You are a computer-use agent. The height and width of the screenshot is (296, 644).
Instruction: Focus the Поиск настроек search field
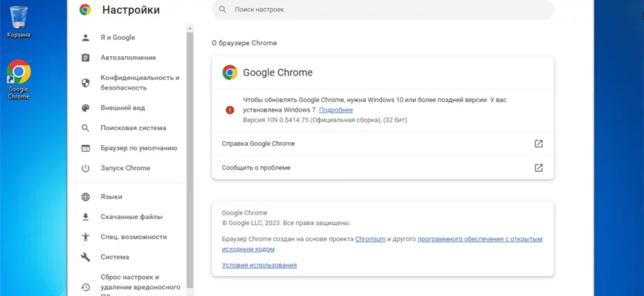(x=383, y=9)
